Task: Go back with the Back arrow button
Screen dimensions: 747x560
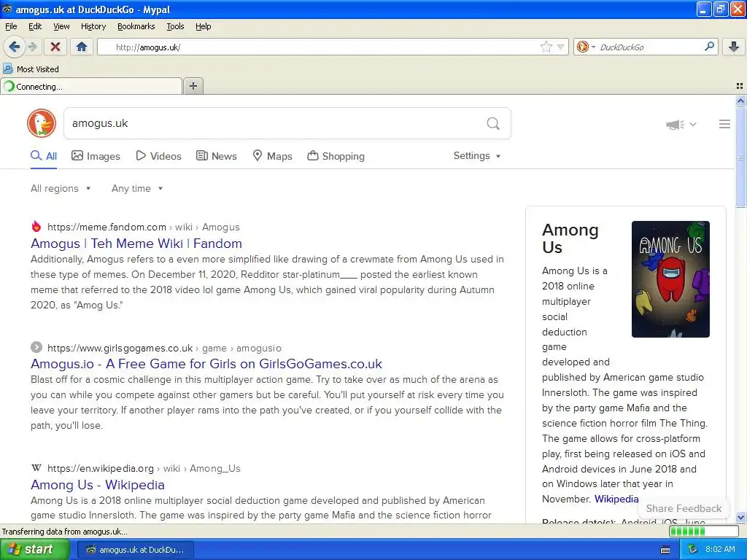Action: pos(15,47)
